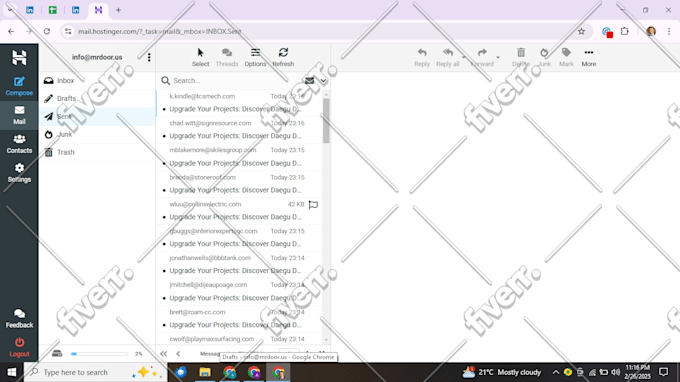Expand the Forward options arrow
Screen dimensions: 680x382
pos(498,57)
